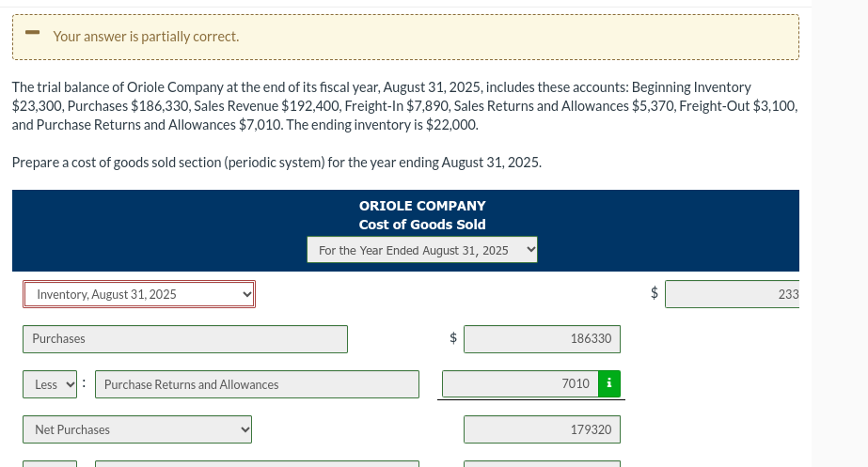
Task: Click the partially correct minus icon
Action: point(33,33)
